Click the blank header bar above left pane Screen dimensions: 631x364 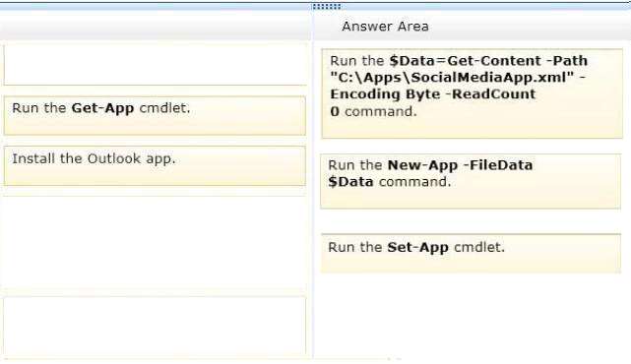click(x=155, y=28)
